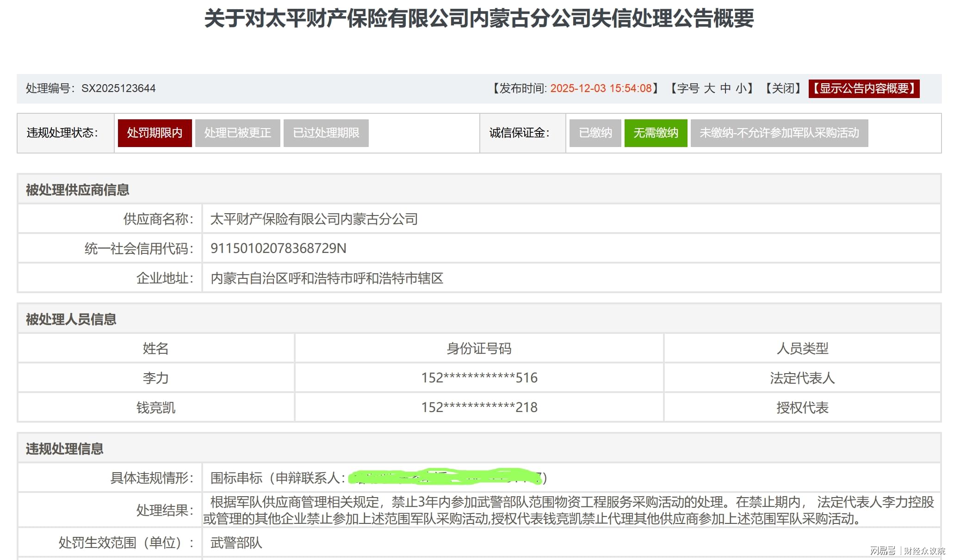Select the 已过处理期限 status option
The image size is (954, 560).
point(326,133)
